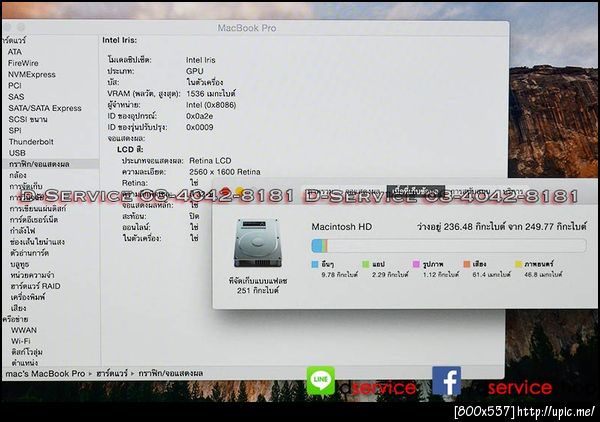Select SATA/SATA Express in the sidebar
The width and height of the screenshot is (600, 422).
pos(45,108)
